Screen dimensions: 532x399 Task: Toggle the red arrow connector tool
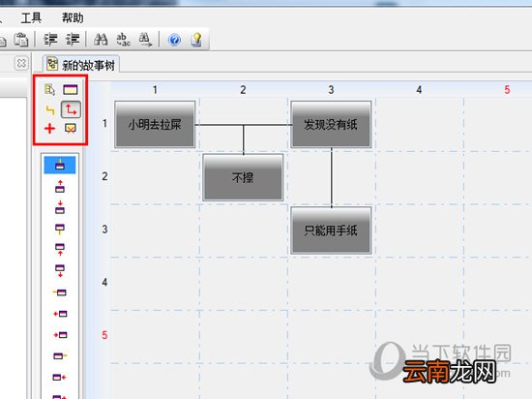pos(71,109)
